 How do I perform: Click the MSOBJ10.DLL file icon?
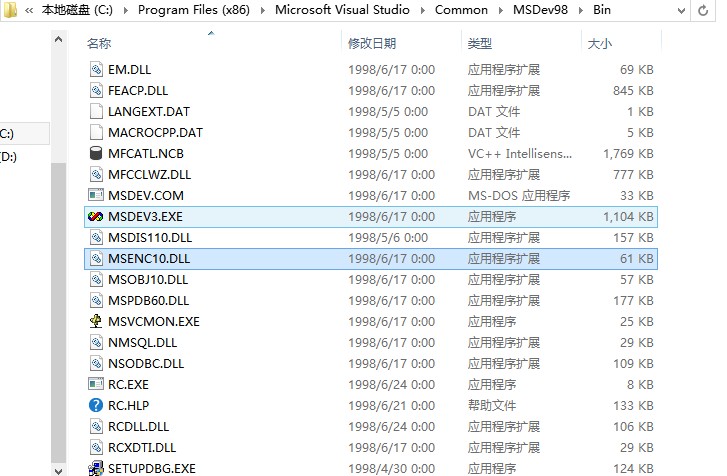[96, 279]
